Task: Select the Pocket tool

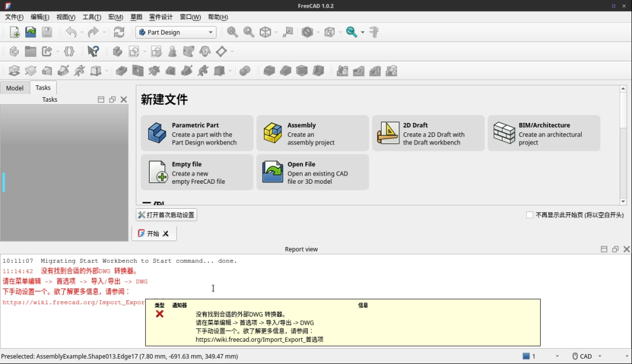Action: (121, 71)
